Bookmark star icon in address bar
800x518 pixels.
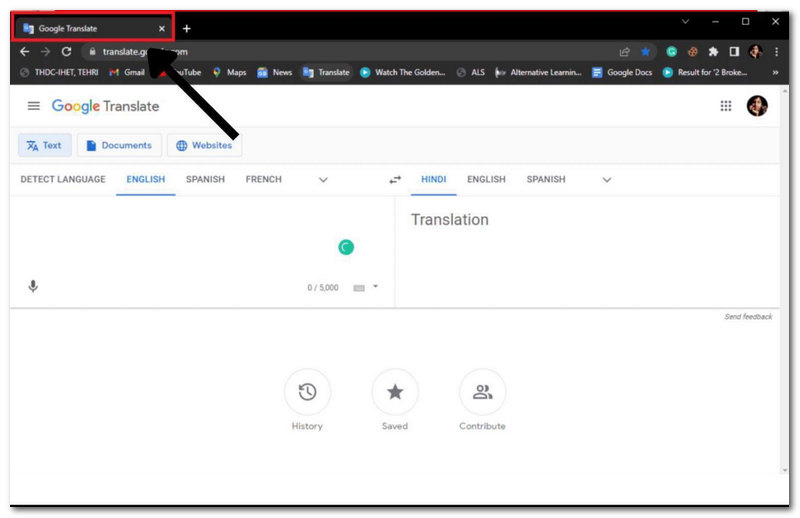click(x=645, y=52)
